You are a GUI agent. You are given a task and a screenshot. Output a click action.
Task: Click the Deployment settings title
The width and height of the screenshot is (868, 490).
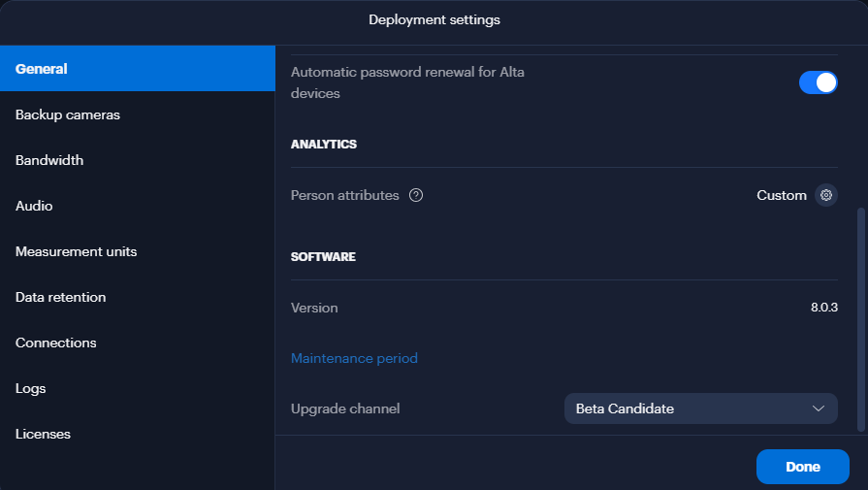[x=434, y=20]
